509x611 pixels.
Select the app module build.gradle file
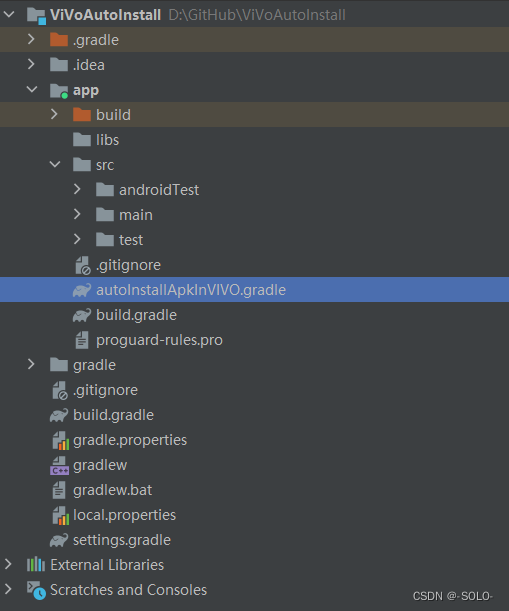coord(136,315)
